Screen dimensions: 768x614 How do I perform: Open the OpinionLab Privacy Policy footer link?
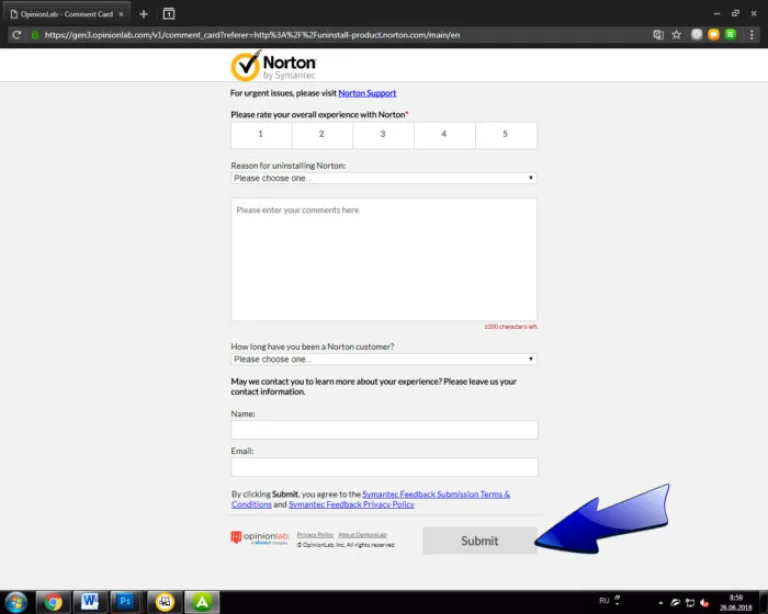(x=315, y=535)
